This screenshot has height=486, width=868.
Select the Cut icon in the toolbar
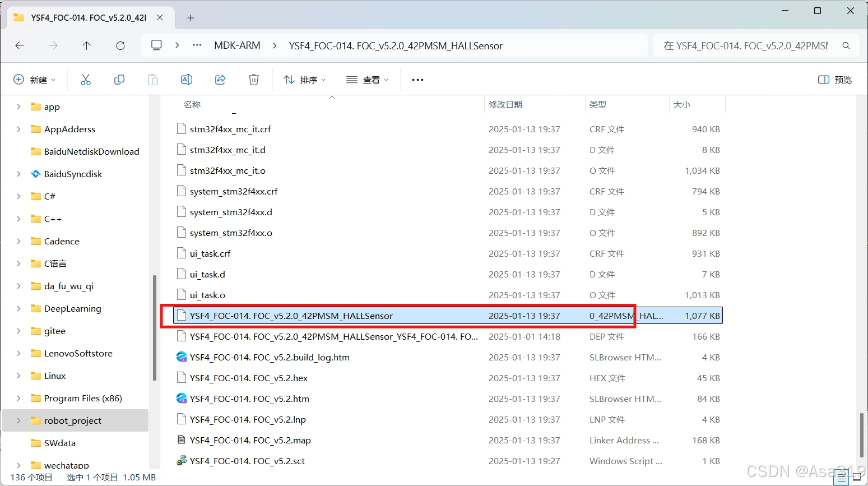click(85, 79)
